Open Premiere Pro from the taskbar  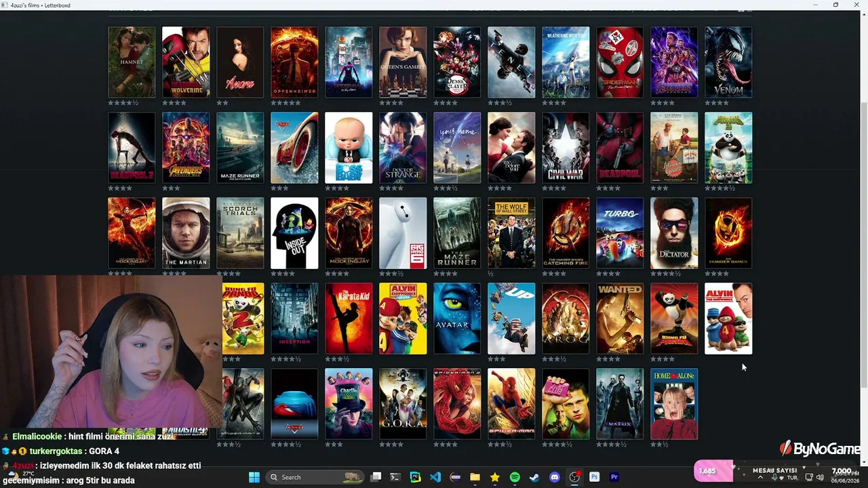point(614,477)
